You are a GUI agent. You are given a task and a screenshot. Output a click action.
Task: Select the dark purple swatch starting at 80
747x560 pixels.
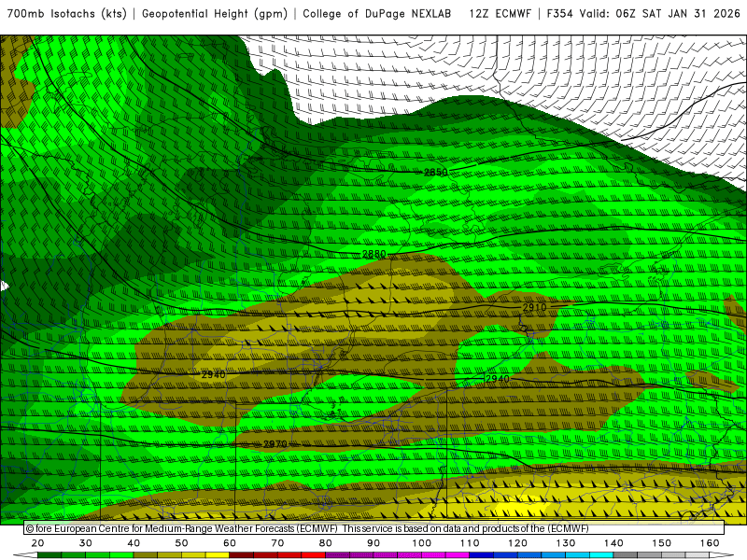click(x=337, y=555)
